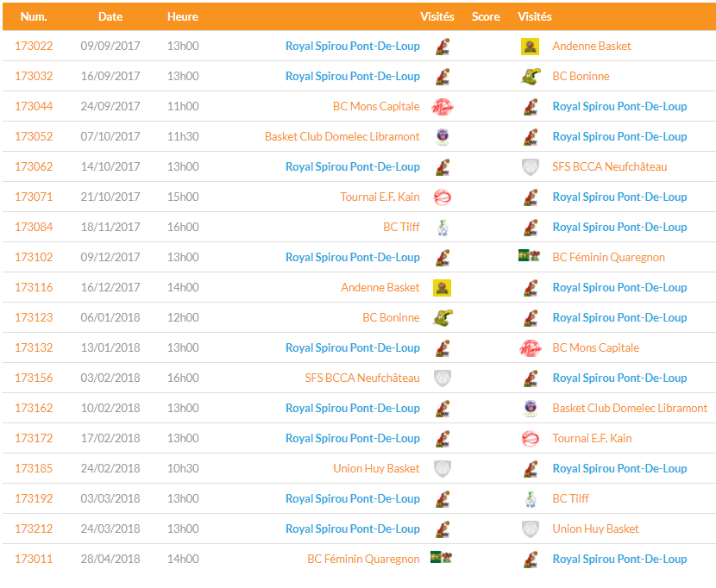
Task: Click the Tournai E.F. Kain logo in match 173071
Action: tap(442, 197)
